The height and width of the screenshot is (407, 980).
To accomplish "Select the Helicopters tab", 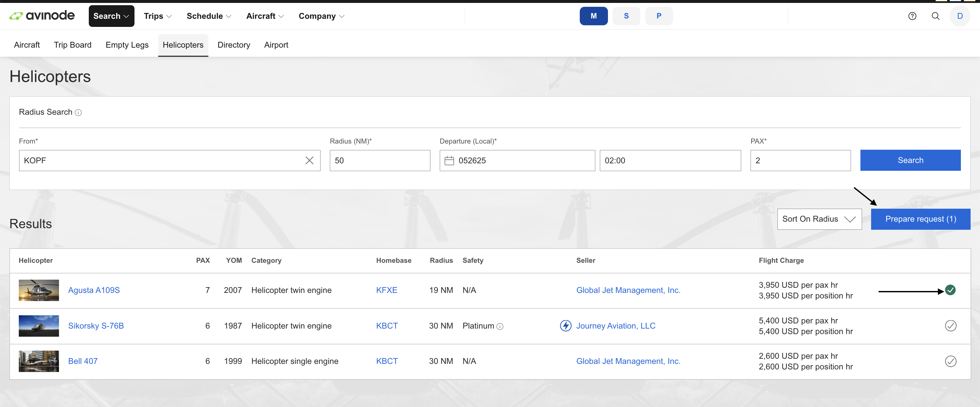I will click(x=183, y=45).
